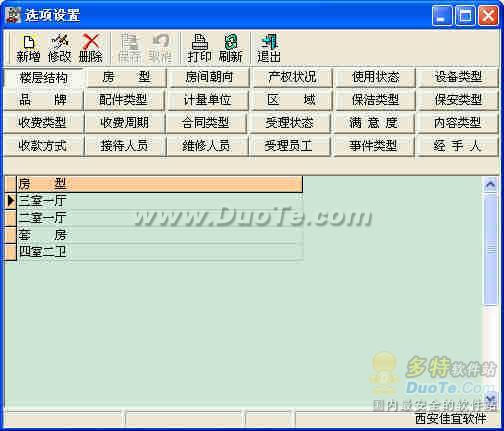Click the 刷新 (refresh) toolbar icon

[x=231, y=48]
